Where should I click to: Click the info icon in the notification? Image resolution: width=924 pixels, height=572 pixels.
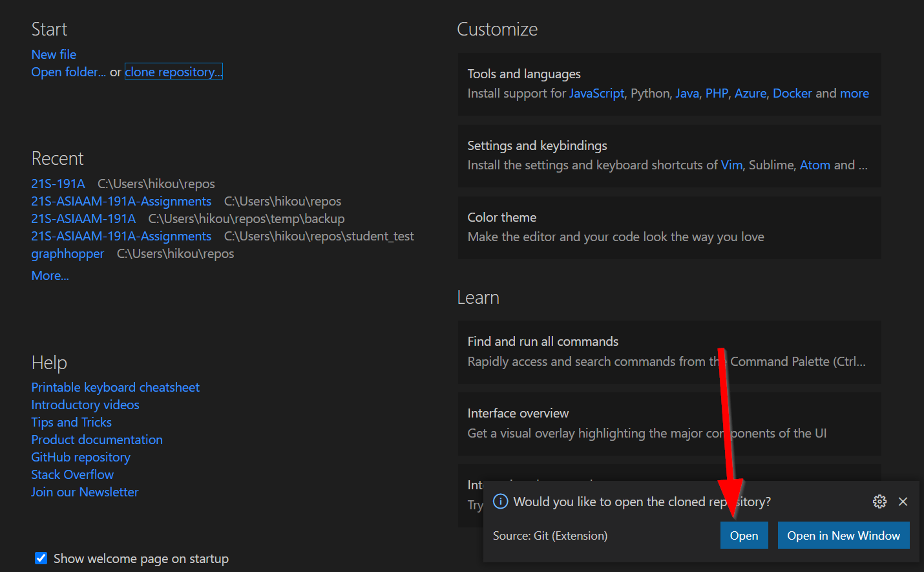pos(500,502)
